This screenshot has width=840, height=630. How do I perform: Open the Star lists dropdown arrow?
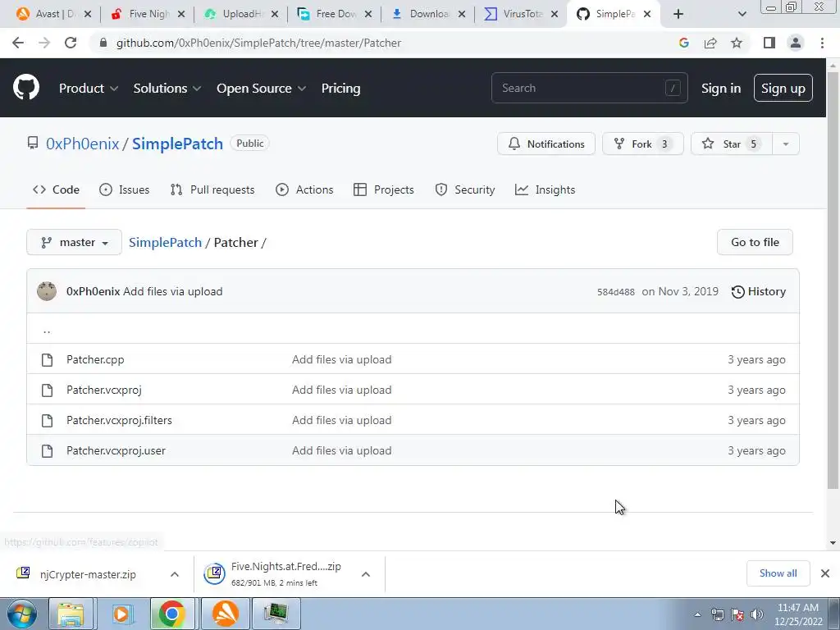click(785, 144)
